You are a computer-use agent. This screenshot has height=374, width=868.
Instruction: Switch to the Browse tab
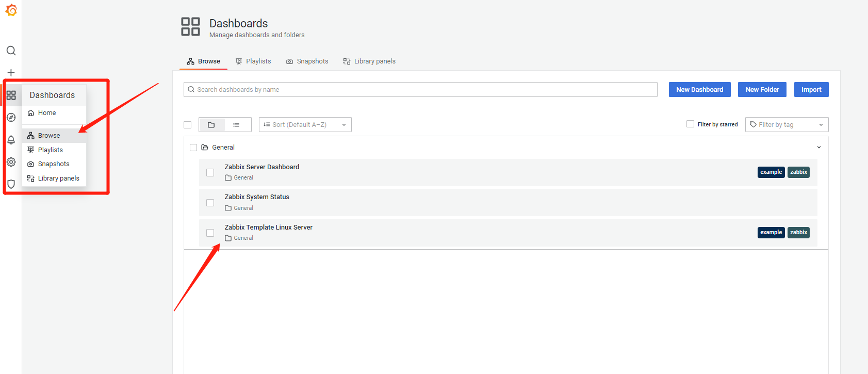(x=204, y=61)
